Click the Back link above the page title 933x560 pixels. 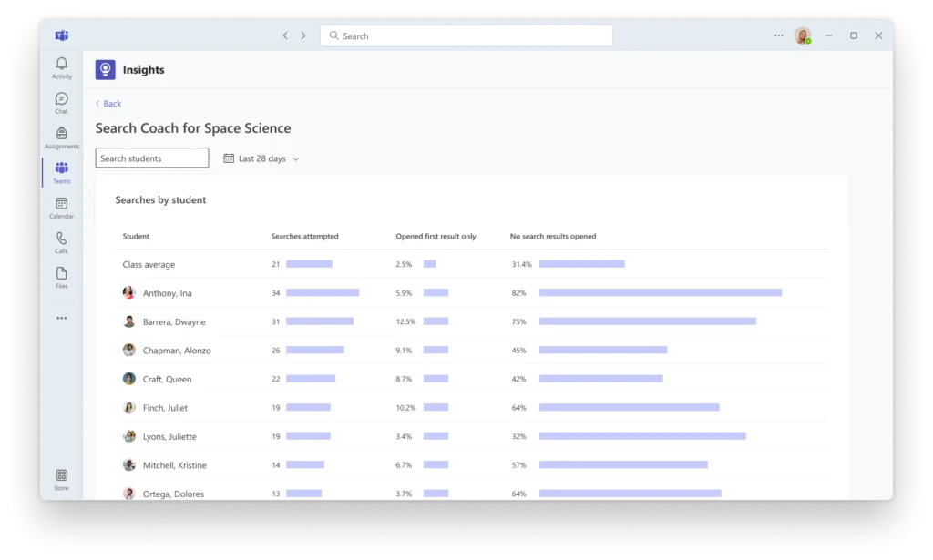pos(108,103)
